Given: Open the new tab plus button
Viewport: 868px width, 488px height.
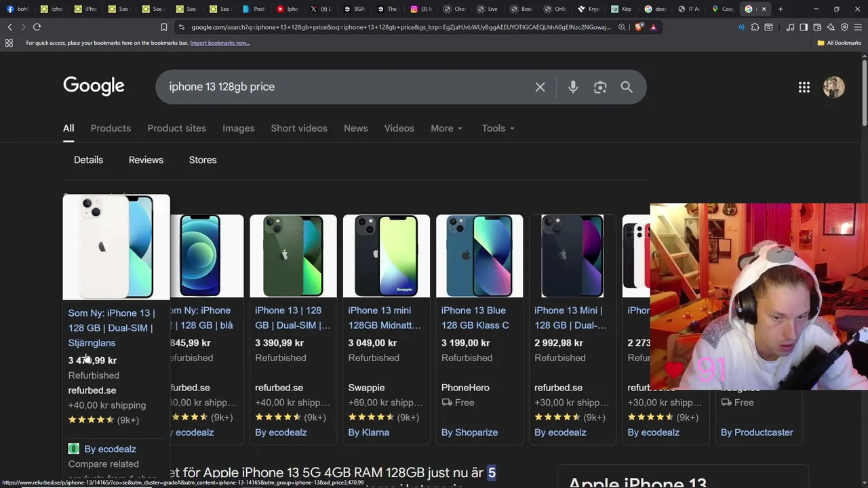Looking at the screenshot, I should click(x=781, y=9).
